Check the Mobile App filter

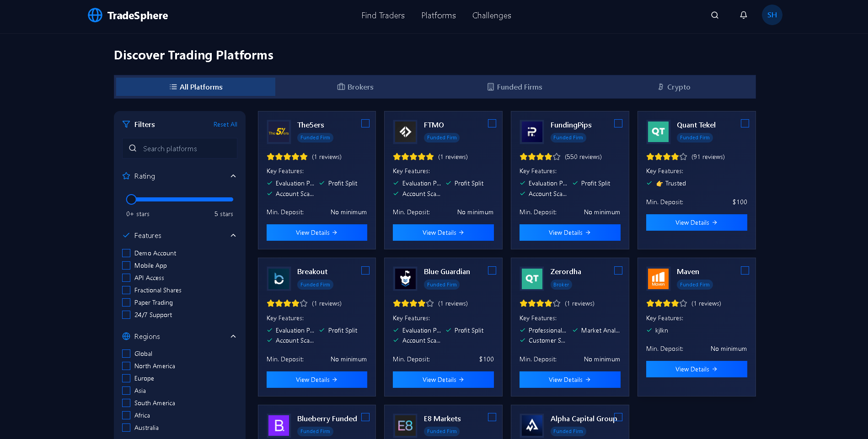click(x=126, y=265)
